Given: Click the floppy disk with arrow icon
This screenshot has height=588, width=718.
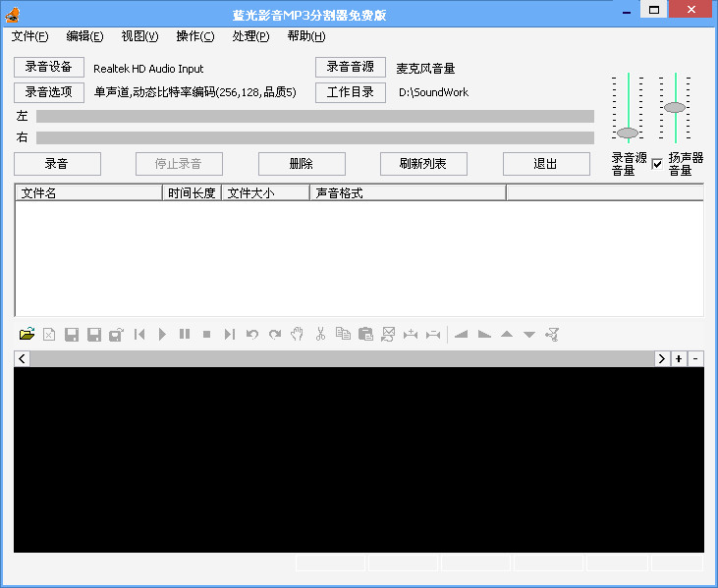Looking at the screenshot, I should 116,335.
